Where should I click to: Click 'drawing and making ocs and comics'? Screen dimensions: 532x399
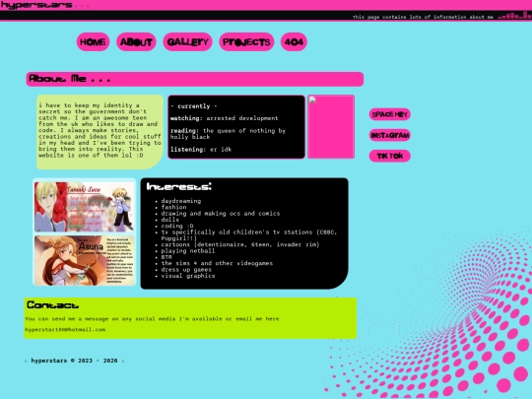221,214
